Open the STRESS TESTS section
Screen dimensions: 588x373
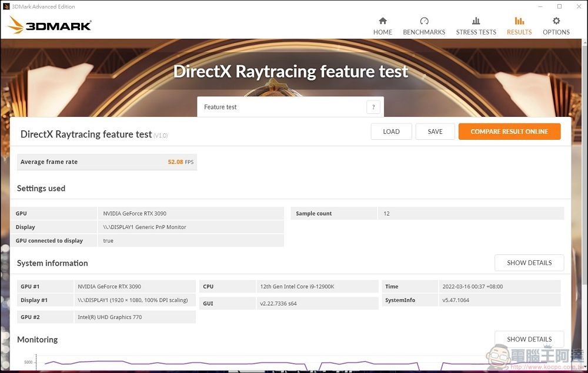click(x=476, y=26)
